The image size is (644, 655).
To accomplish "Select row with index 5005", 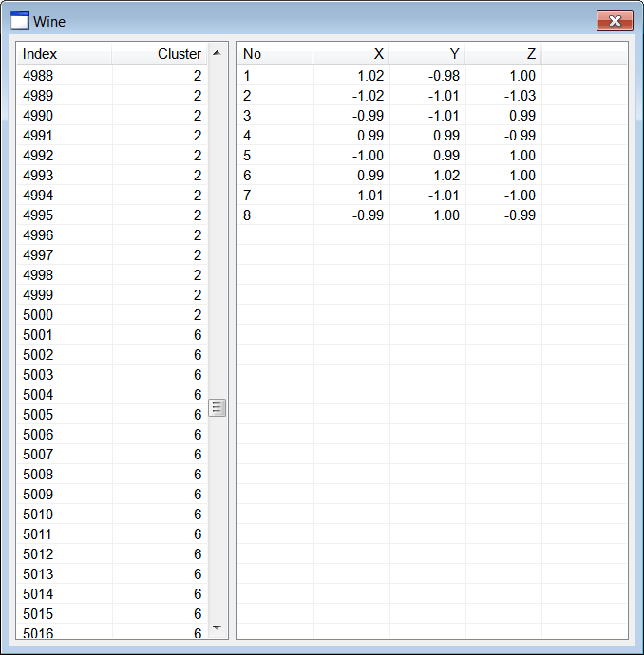I will click(112, 415).
